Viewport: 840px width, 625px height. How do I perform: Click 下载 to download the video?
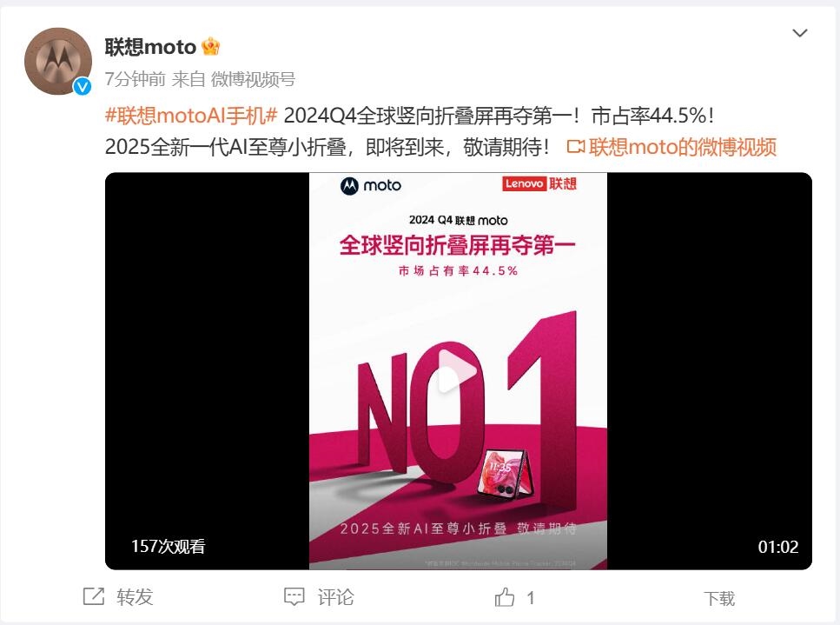[719, 598]
